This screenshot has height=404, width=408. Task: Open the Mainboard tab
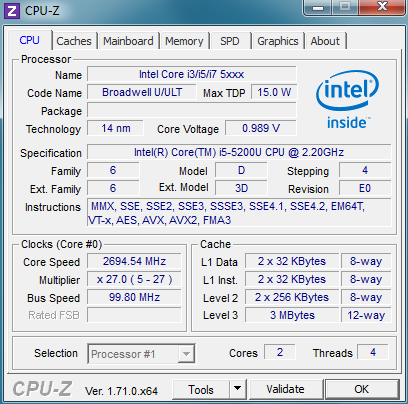click(x=128, y=41)
